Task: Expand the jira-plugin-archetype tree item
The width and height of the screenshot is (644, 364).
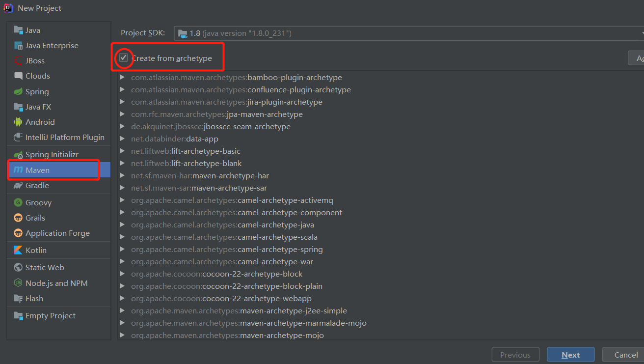Action: coord(122,102)
